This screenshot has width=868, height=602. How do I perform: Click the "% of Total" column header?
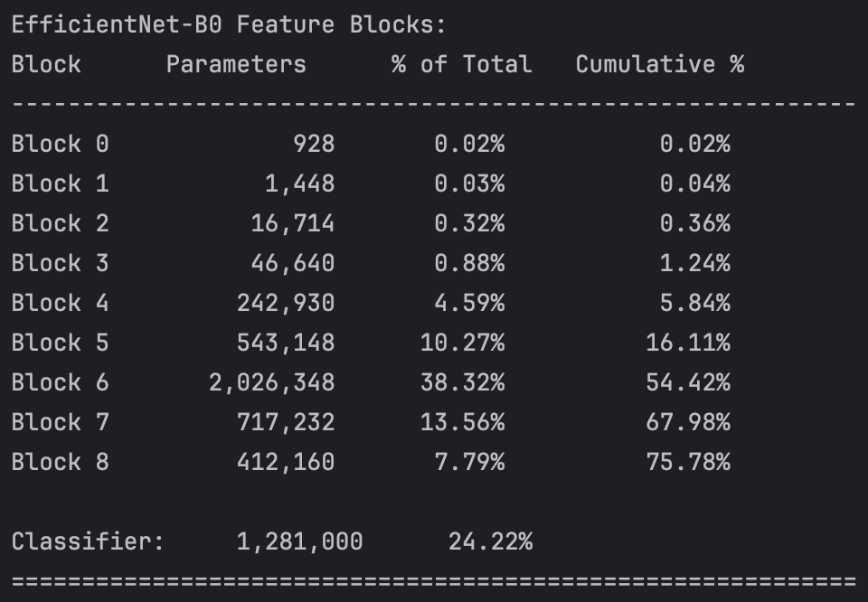click(461, 64)
